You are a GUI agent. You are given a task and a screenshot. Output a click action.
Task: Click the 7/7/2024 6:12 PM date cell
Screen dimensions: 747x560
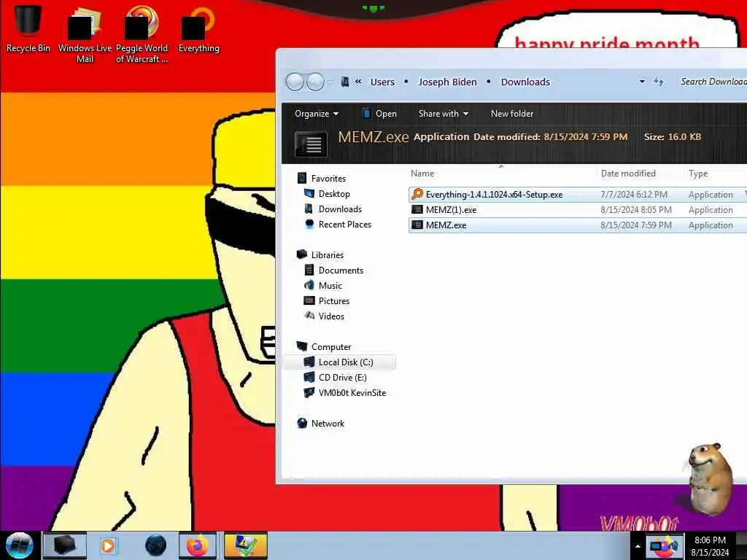pos(634,194)
